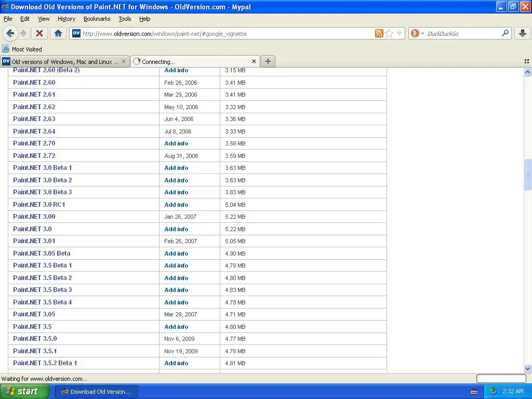The height and width of the screenshot is (399, 532).
Task: Click Add info for Paint.NET 3.5 Beta 1
Action: click(x=176, y=265)
